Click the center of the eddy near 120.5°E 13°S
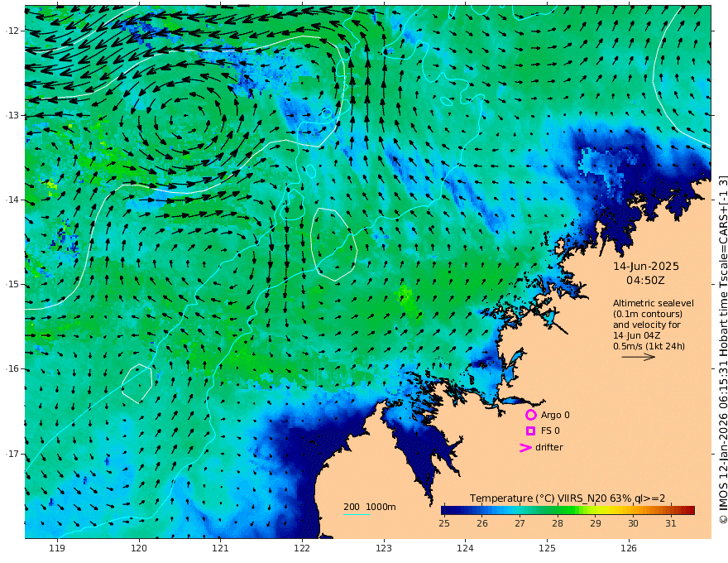Screen dimensions: 728x563 (x=182, y=120)
